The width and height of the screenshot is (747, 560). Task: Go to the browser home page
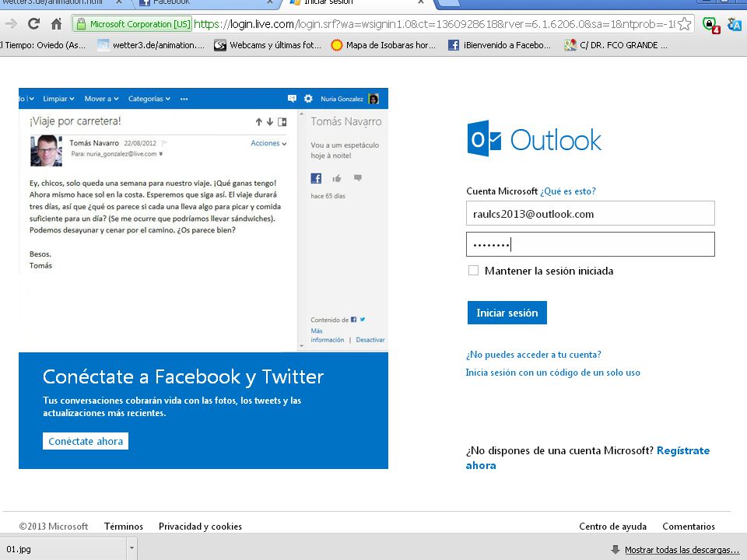point(56,23)
